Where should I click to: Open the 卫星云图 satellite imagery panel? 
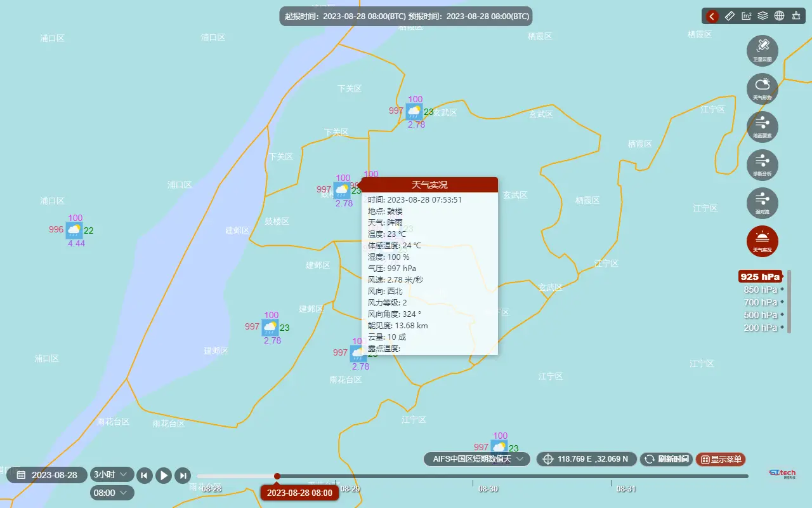pyautogui.click(x=762, y=50)
